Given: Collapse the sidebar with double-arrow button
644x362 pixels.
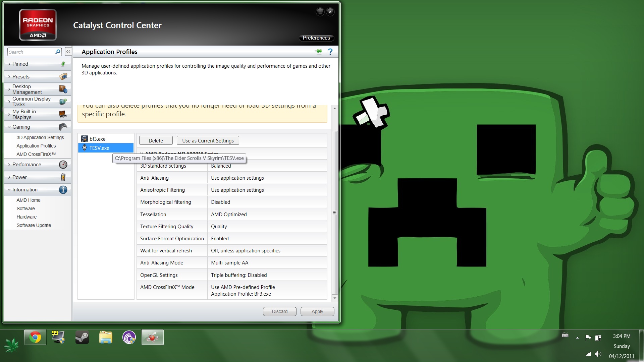Looking at the screenshot, I should click(x=68, y=52).
